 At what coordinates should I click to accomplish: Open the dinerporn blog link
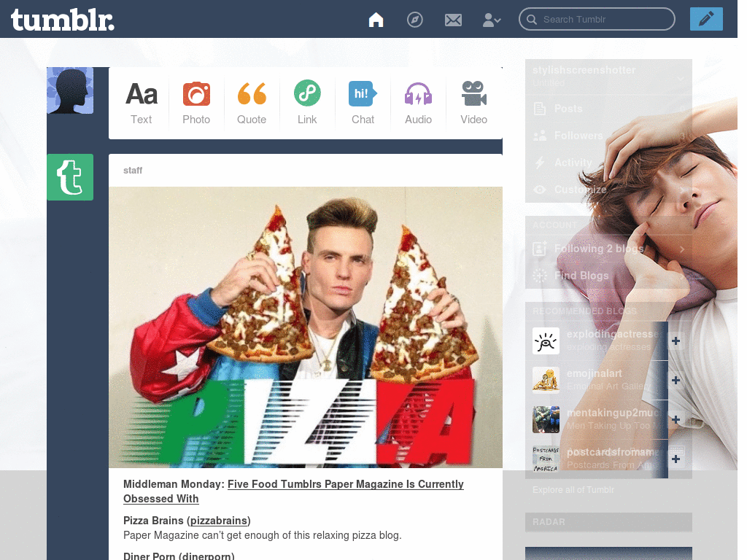click(x=206, y=556)
